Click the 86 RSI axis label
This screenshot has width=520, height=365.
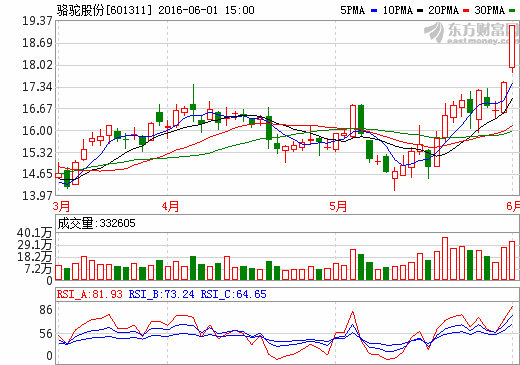(x=46, y=310)
